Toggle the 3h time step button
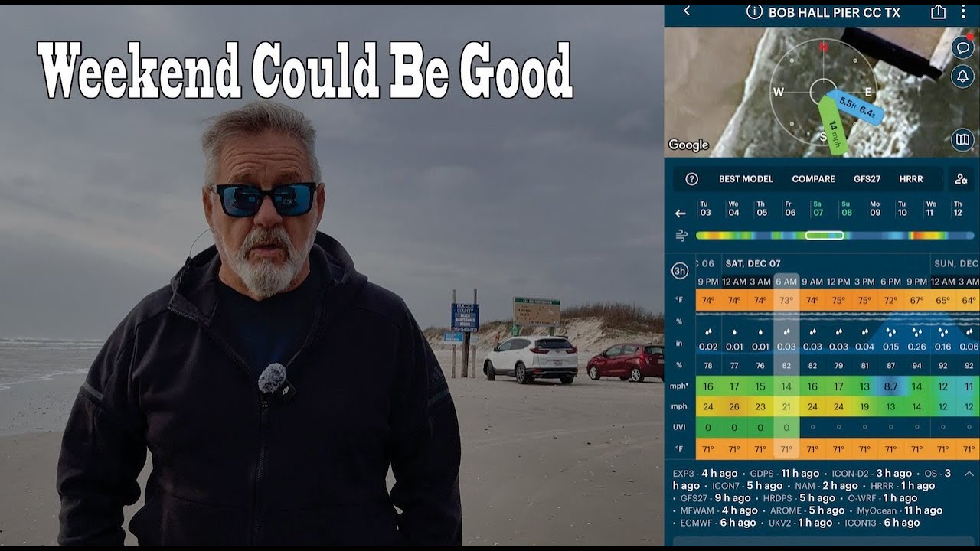980x551 pixels. pos(679,271)
